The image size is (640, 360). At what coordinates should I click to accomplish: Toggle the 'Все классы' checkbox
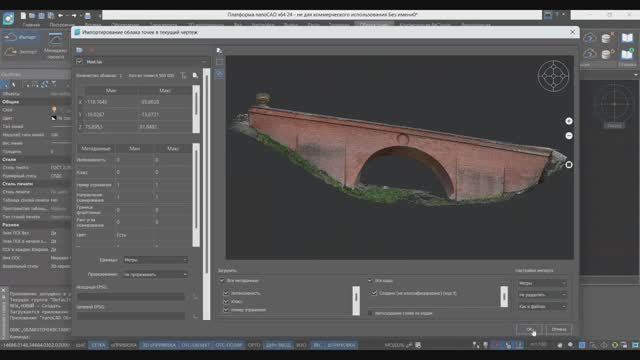(x=370, y=280)
